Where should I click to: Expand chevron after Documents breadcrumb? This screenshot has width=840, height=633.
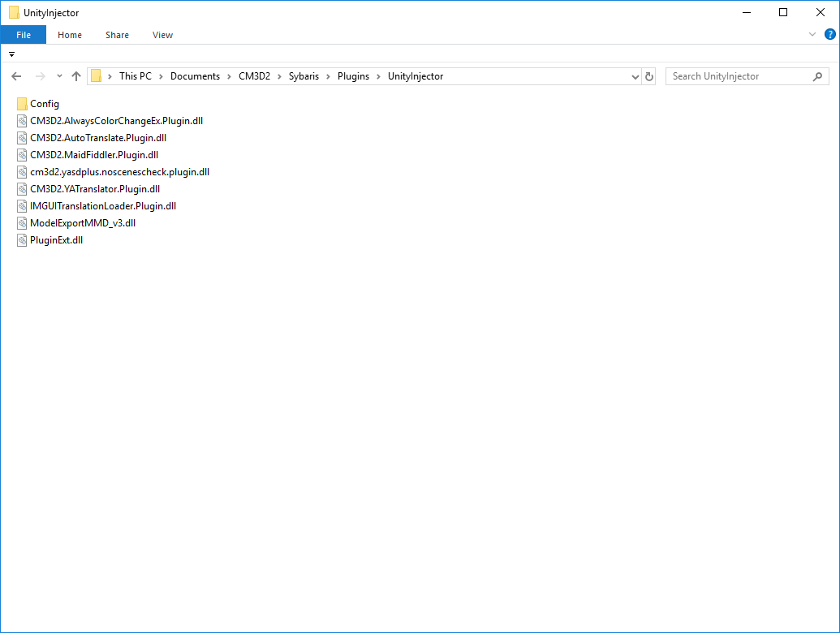pos(229,76)
